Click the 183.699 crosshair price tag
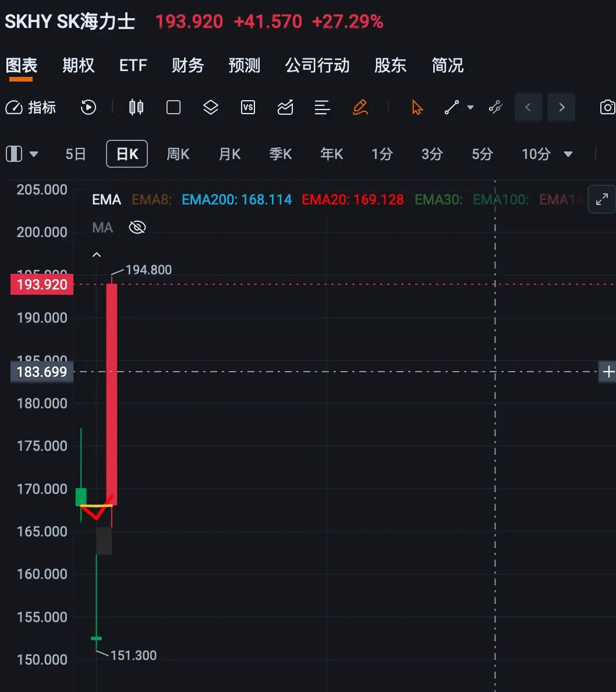The width and height of the screenshot is (616, 692). click(42, 372)
